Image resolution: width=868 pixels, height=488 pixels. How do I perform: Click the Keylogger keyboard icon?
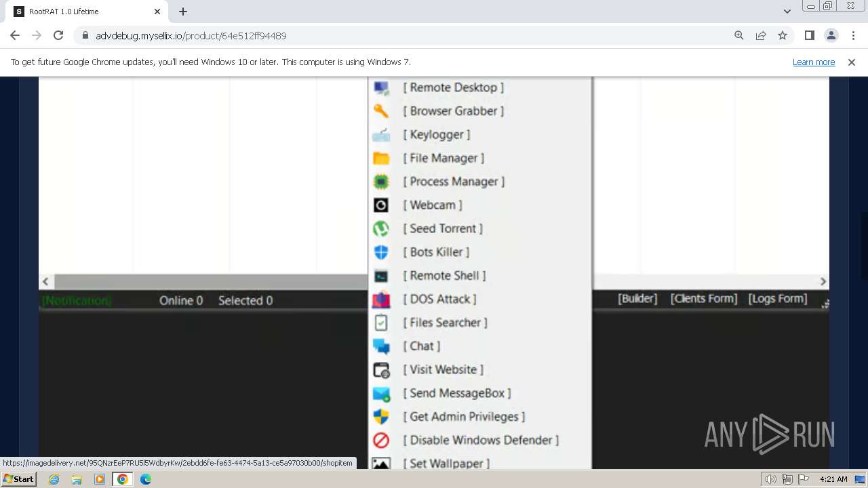(381, 135)
